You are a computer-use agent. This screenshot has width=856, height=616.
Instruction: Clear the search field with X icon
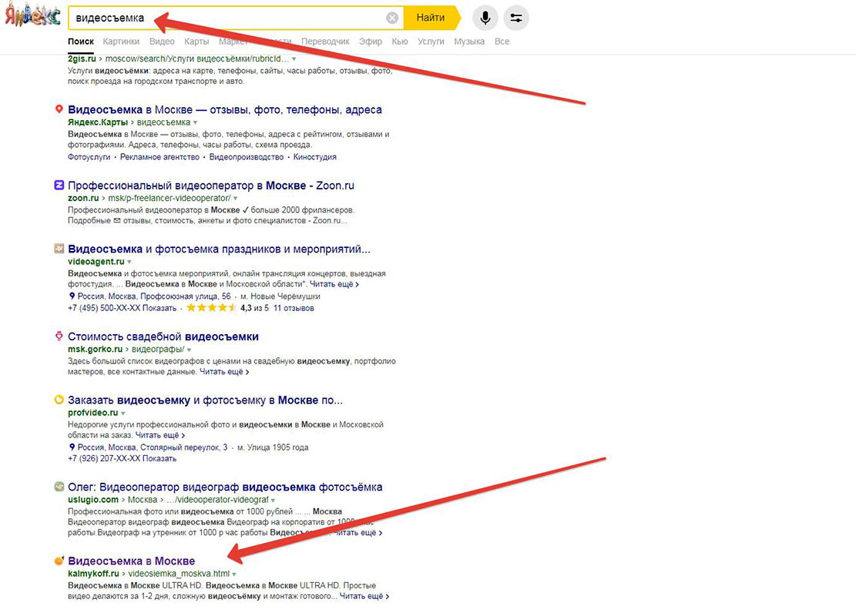[x=392, y=18]
